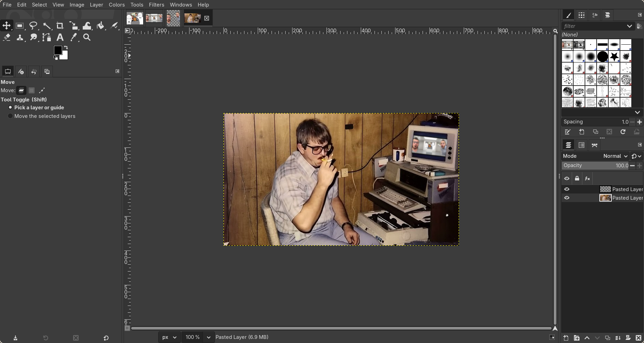Select the Bucket Fill tool

101,26
